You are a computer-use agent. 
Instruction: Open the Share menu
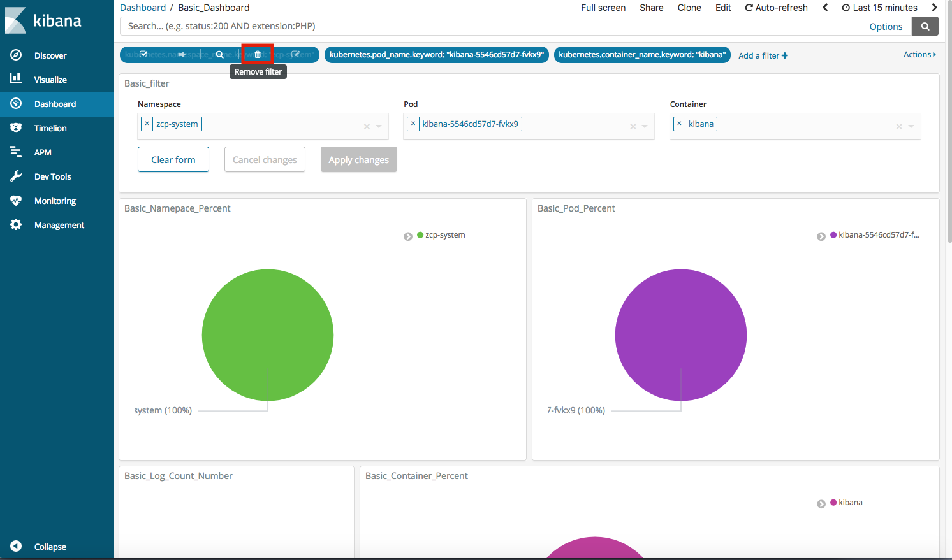pos(652,8)
